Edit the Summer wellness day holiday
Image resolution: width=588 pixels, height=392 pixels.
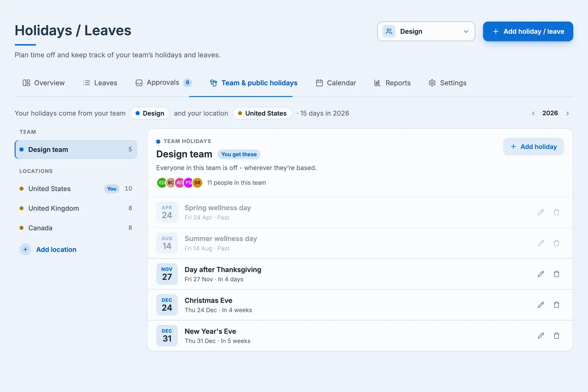(x=541, y=243)
